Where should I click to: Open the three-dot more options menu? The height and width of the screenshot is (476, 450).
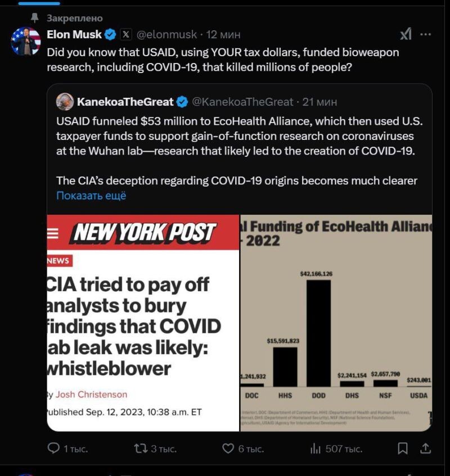click(425, 34)
